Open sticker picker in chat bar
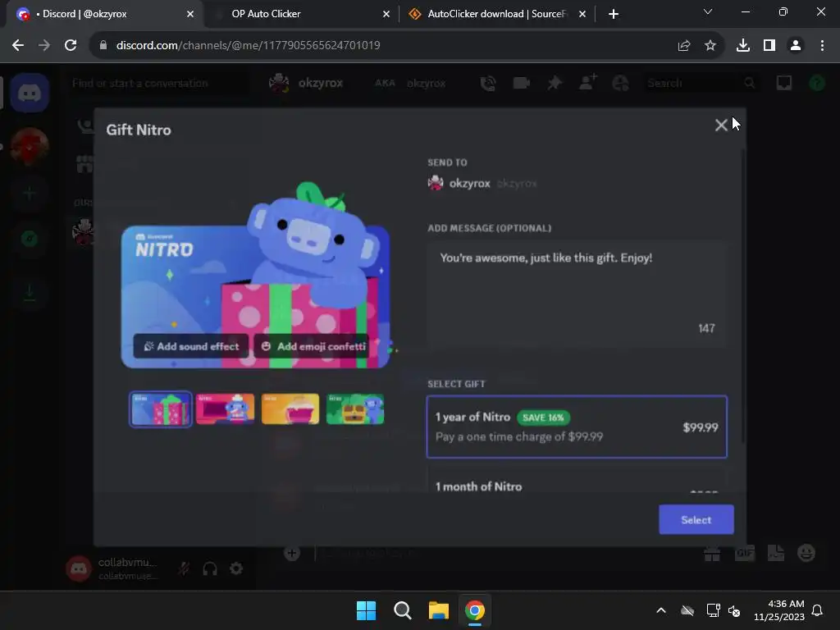The width and height of the screenshot is (840, 630). (775, 553)
